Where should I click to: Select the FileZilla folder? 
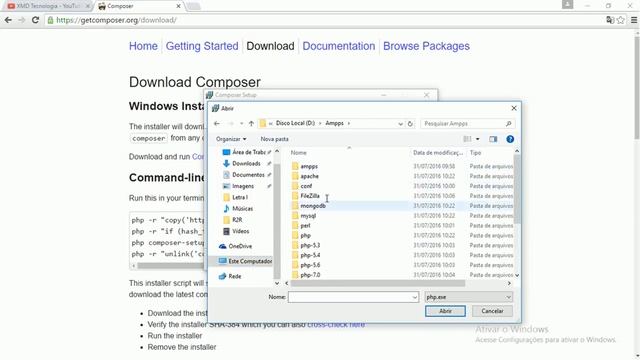(x=310, y=196)
